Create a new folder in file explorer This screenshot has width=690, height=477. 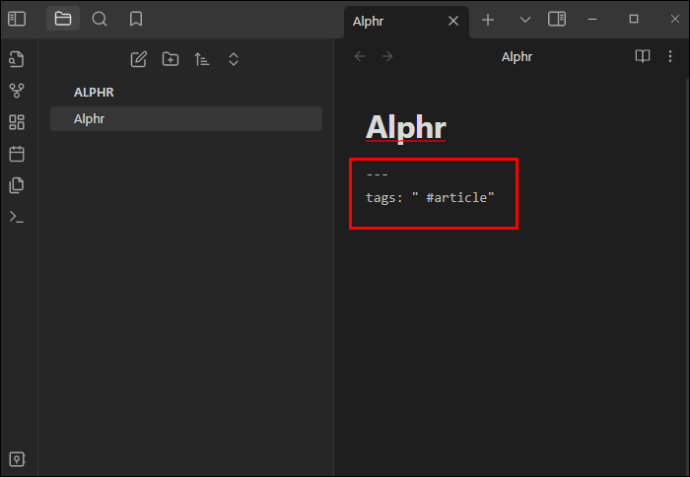tap(170, 59)
